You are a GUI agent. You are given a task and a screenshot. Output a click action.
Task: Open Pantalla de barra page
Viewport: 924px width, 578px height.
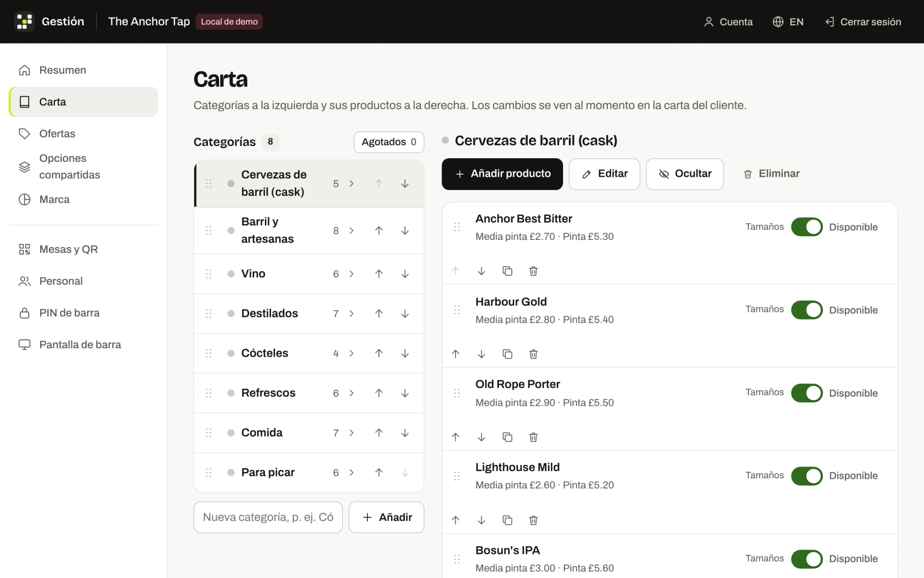click(83, 345)
